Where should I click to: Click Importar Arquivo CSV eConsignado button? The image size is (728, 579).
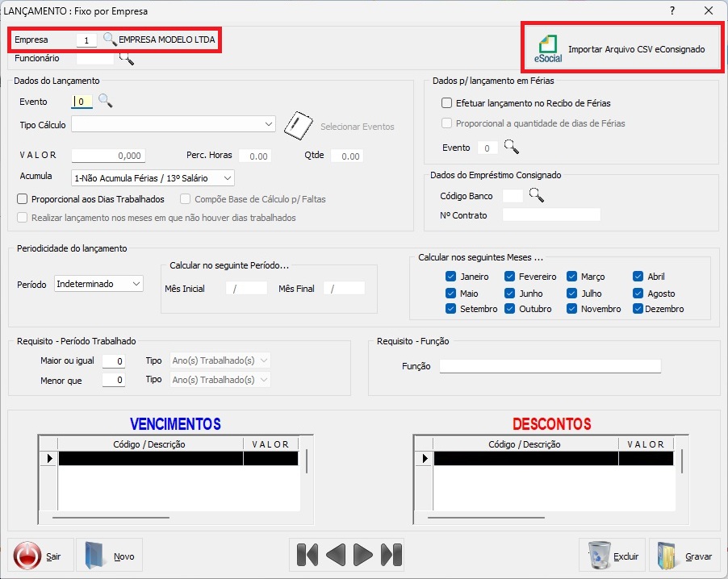pos(621,49)
